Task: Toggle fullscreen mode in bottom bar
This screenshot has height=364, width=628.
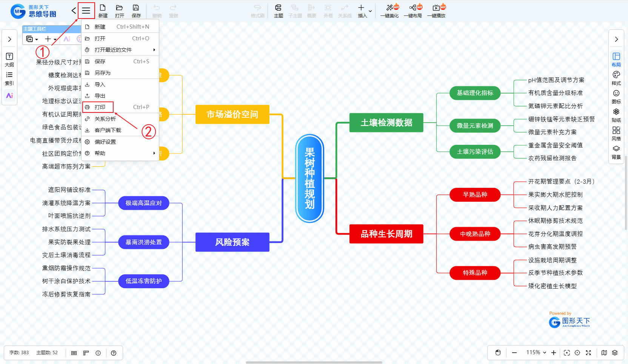Action: [x=588, y=353]
